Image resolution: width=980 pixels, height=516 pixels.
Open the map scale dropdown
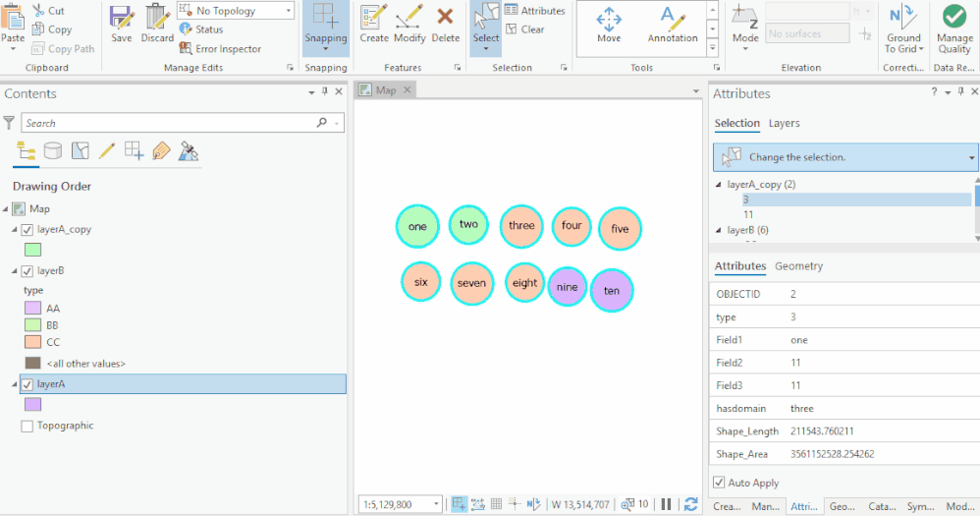pos(436,504)
